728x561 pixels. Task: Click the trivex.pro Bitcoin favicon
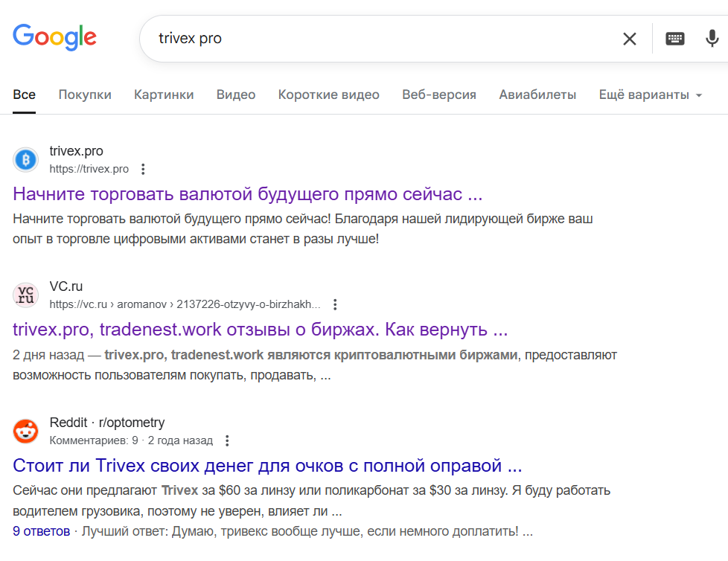25,160
